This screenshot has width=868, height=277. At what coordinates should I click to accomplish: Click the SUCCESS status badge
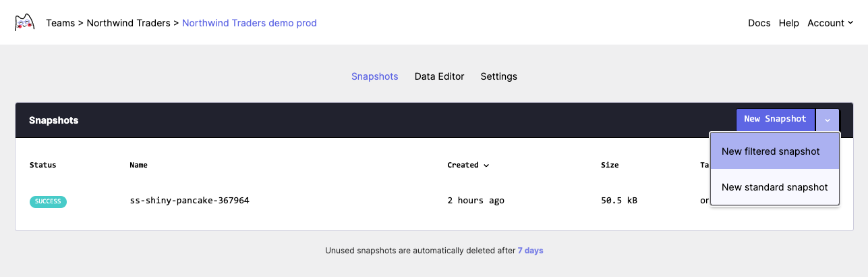[x=48, y=201]
